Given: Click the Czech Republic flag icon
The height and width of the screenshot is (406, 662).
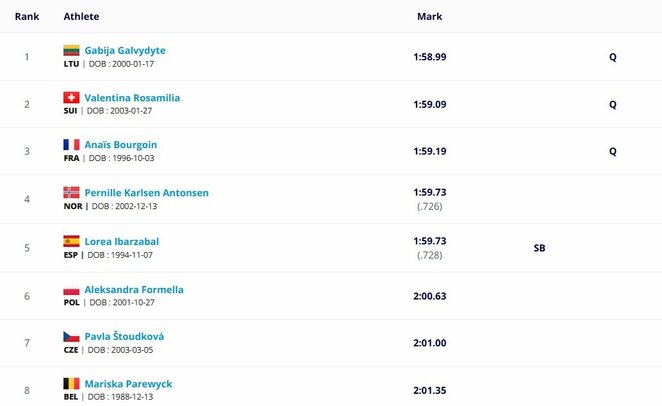Looking at the screenshot, I should [71, 336].
